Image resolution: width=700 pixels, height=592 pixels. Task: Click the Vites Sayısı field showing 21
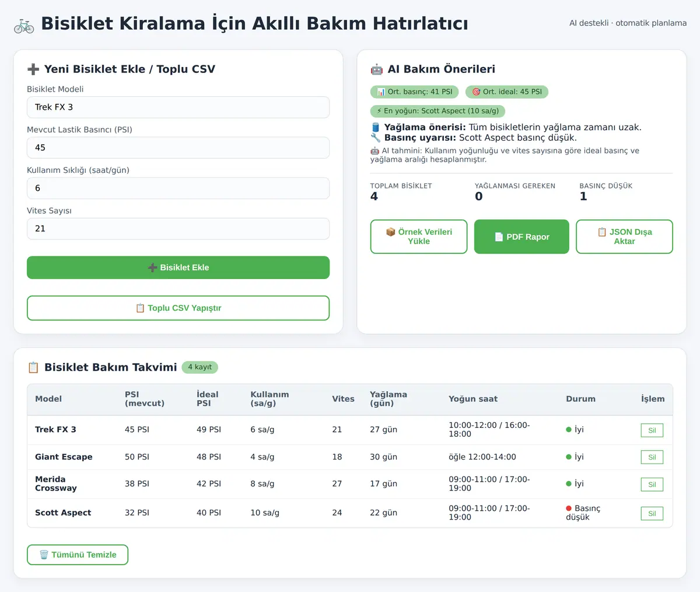point(178,229)
